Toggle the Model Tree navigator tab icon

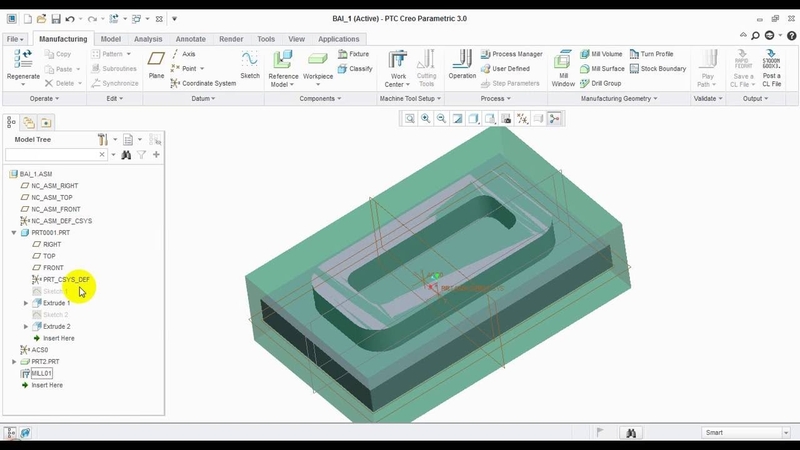coord(11,122)
